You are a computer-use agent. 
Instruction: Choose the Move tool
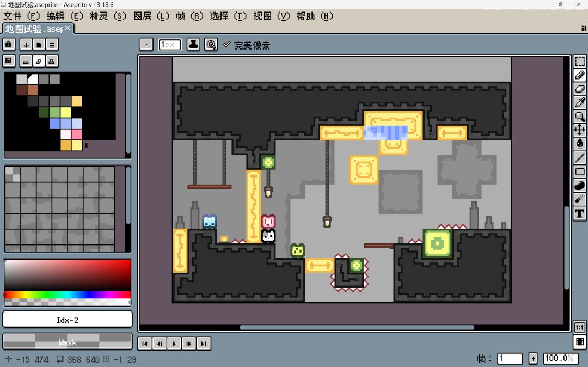(580, 130)
